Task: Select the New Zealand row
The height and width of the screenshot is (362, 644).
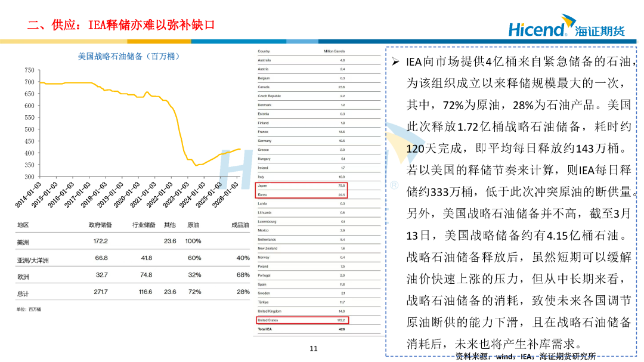Action: (x=318, y=249)
